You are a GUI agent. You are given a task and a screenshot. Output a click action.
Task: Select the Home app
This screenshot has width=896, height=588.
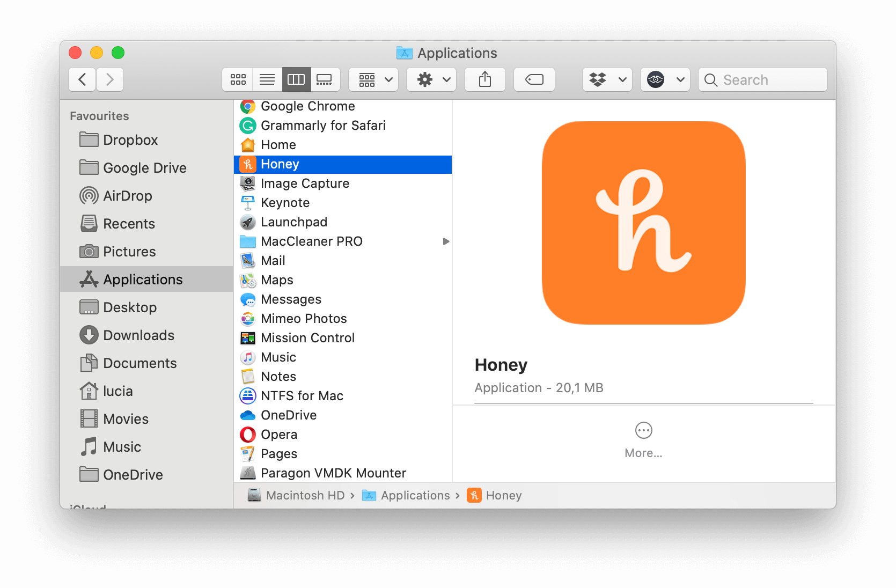click(x=343, y=145)
